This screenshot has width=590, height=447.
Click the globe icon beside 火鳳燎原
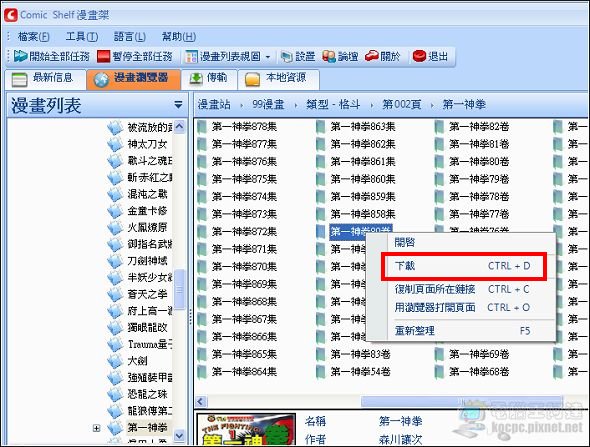click(x=114, y=227)
